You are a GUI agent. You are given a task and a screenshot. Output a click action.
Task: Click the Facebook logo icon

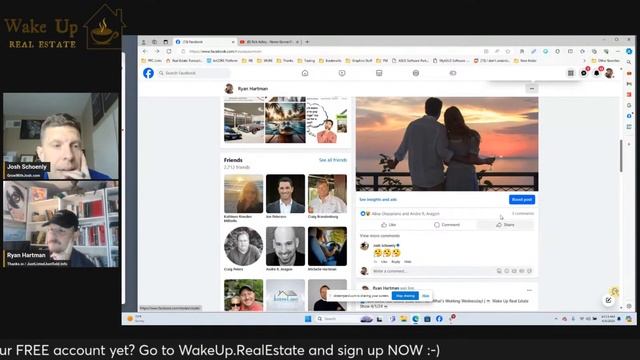point(148,73)
